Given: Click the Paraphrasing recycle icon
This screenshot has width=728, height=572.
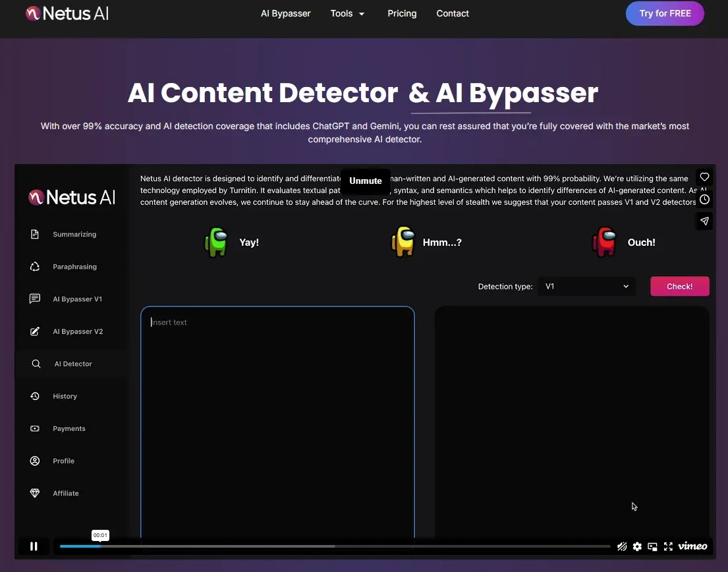Looking at the screenshot, I should (x=35, y=266).
